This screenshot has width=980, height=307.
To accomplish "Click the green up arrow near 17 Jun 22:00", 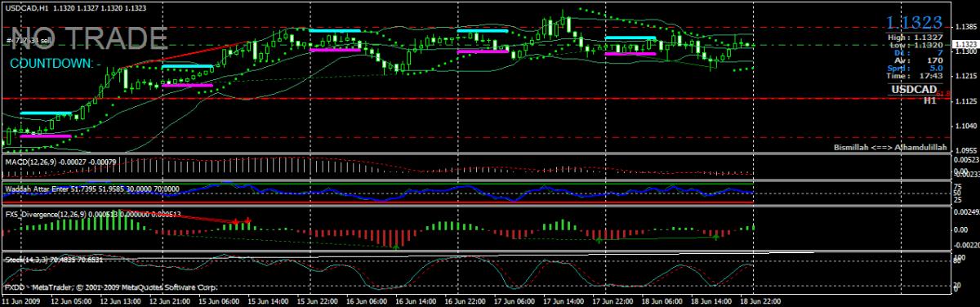I will coord(599,240).
